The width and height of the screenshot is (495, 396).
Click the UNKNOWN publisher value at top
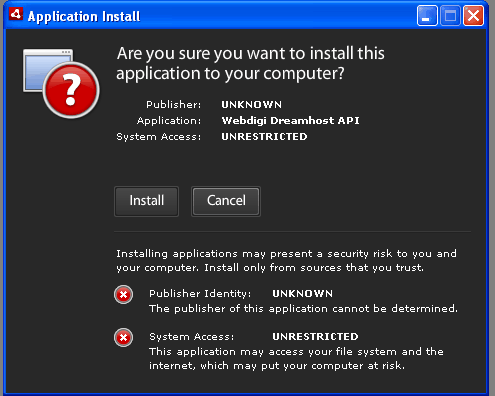point(252,104)
